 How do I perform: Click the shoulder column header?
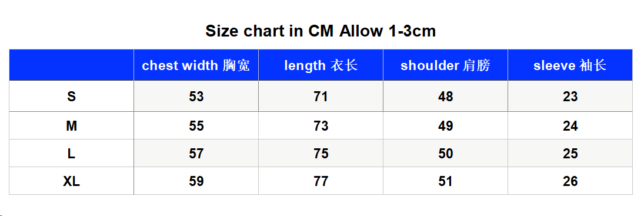(x=445, y=65)
